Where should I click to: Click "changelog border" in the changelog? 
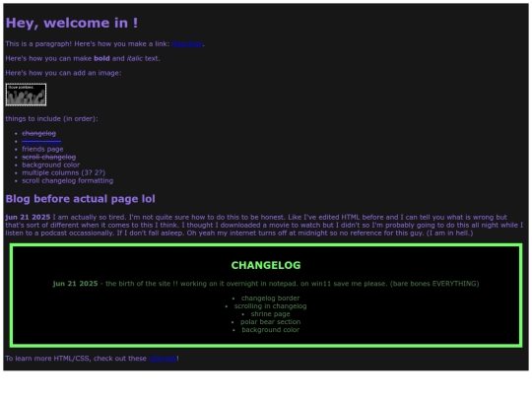tap(270, 299)
